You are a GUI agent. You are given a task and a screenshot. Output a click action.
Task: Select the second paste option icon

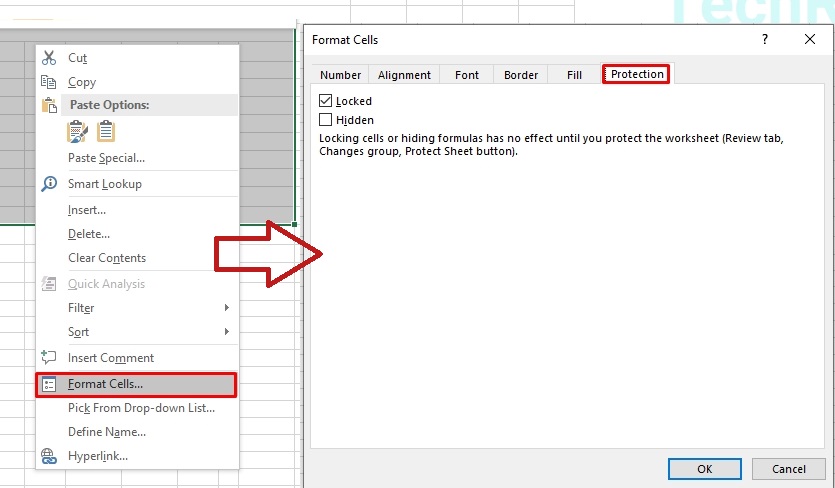point(106,131)
